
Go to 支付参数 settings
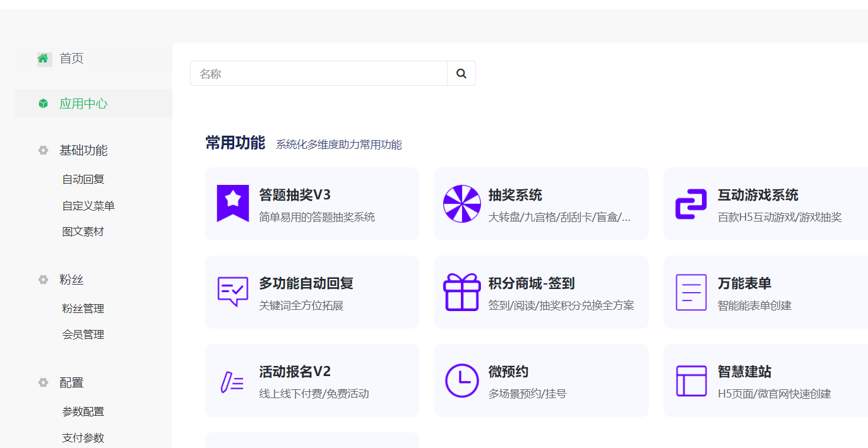click(82, 437)
